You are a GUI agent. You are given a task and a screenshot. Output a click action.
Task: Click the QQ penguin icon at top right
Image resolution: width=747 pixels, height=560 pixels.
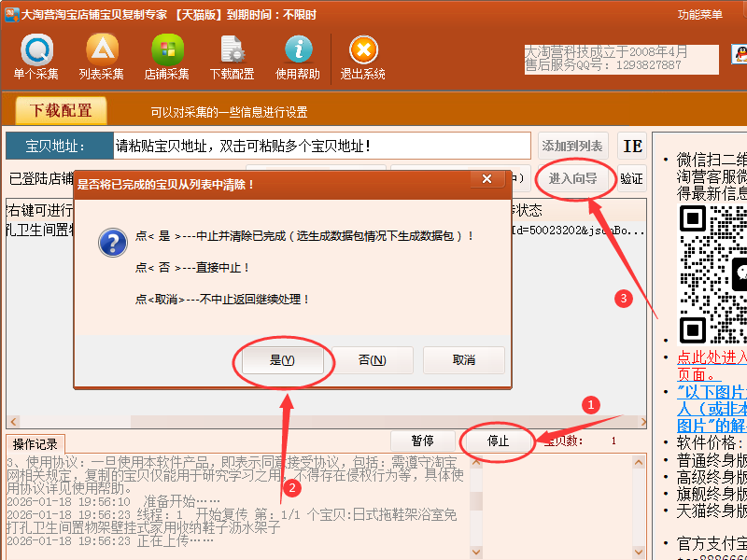pos(738,56)
